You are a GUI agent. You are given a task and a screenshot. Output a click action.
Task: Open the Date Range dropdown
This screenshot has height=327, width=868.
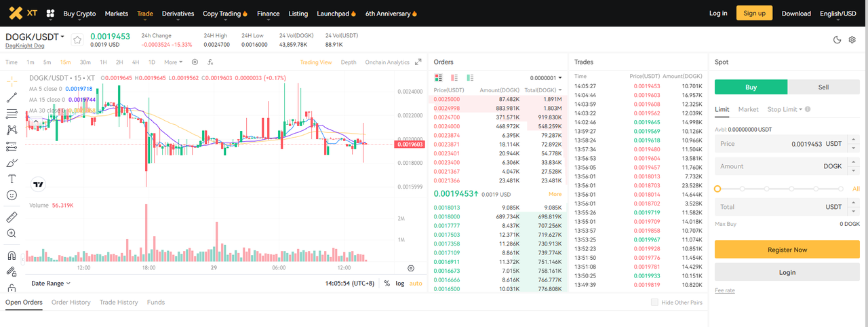click(50, 283)
